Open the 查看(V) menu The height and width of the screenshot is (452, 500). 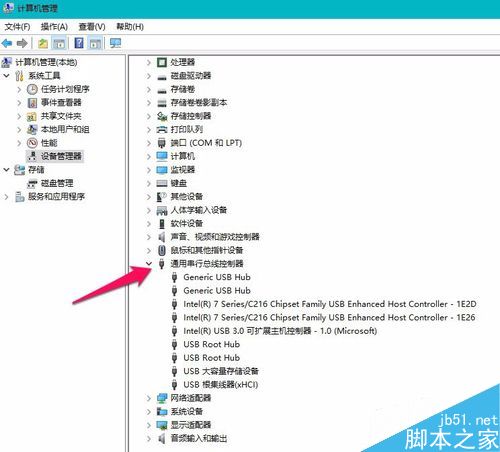click(x=92, y=27)
